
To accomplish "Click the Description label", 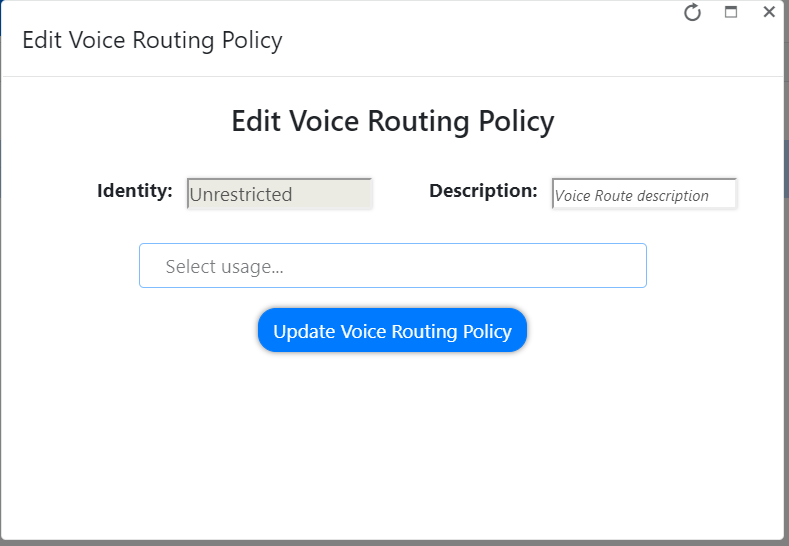I will (x=483, y=191).
